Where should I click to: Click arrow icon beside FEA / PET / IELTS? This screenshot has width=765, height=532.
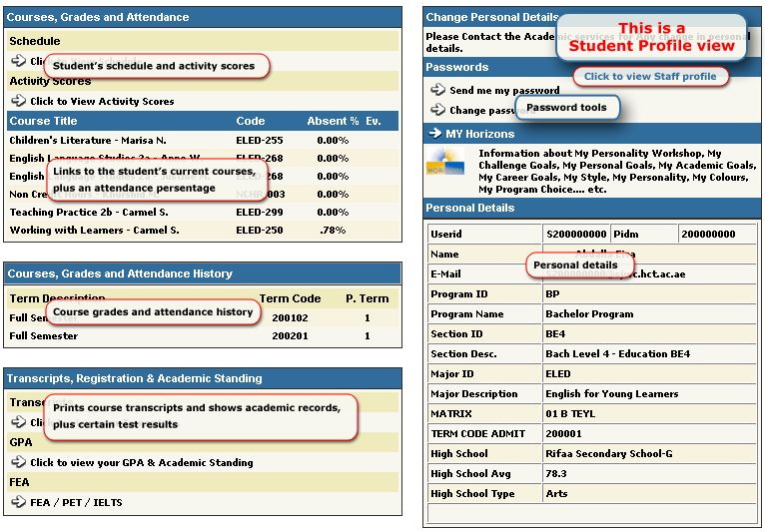(x=18, y=502)
